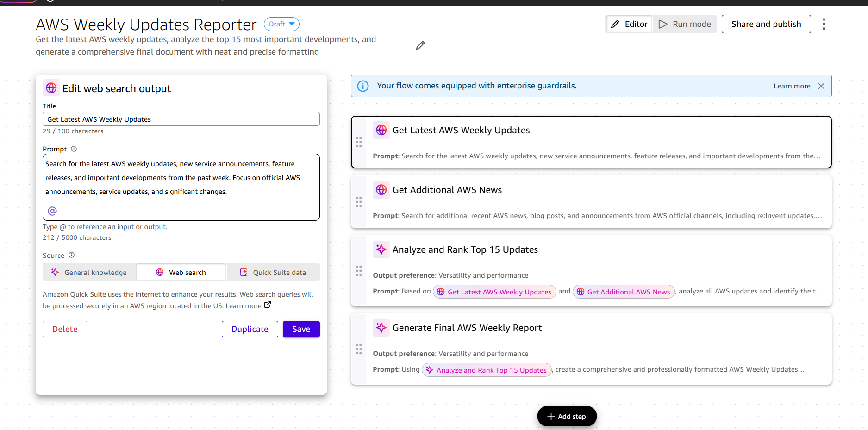The image size is (868, 430).
Task: Click the @ mention icon in the Prompt editor
Action: pos(52,211)
